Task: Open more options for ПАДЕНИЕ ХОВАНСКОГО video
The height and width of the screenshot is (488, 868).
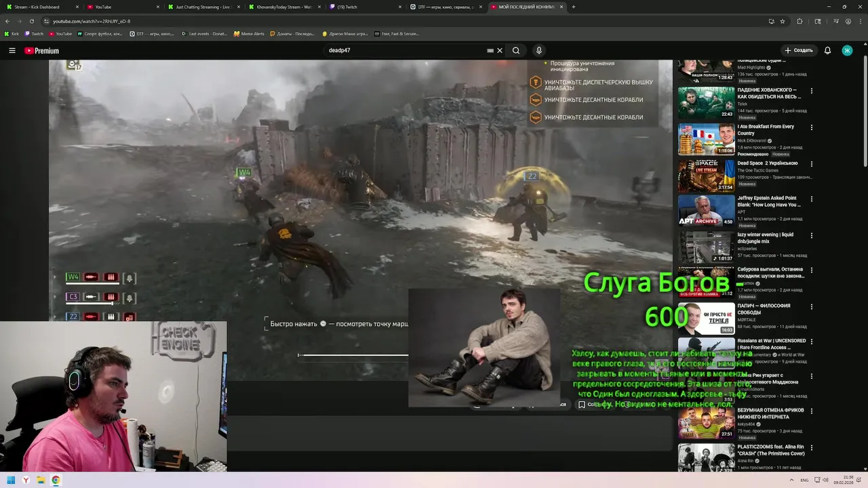Action: click(x=812, y=91)
